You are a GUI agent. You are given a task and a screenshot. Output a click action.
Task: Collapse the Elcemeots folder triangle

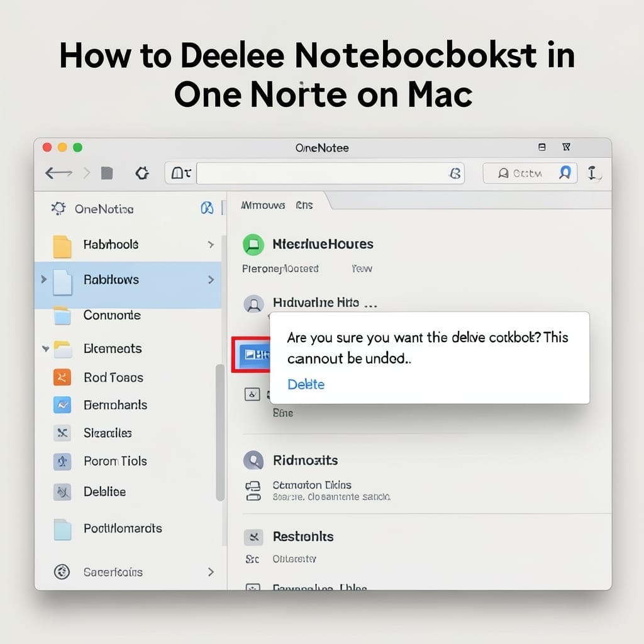pos(45,348)
